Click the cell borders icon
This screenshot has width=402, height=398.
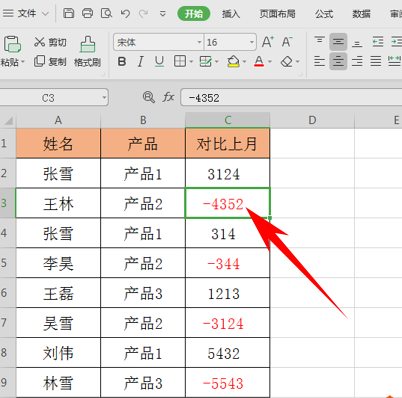(x=180, y=61)
